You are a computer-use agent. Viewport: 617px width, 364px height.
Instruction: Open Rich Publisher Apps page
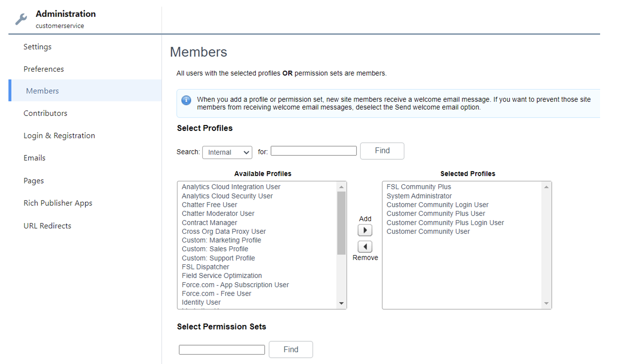click(58, 203)
